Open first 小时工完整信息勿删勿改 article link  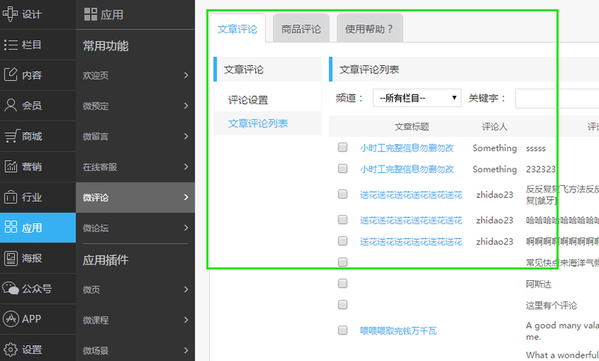coord(407,148)
